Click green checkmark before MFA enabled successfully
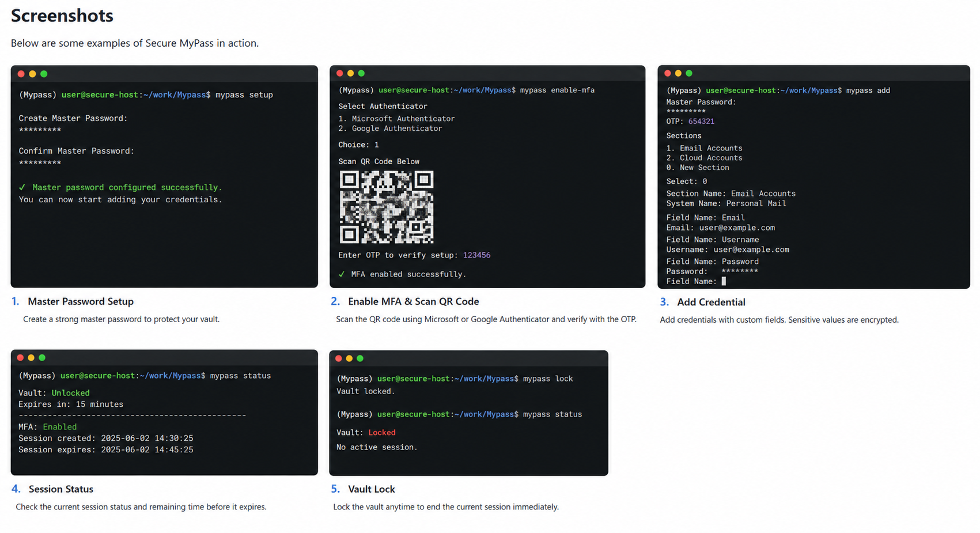 point(342,274)
